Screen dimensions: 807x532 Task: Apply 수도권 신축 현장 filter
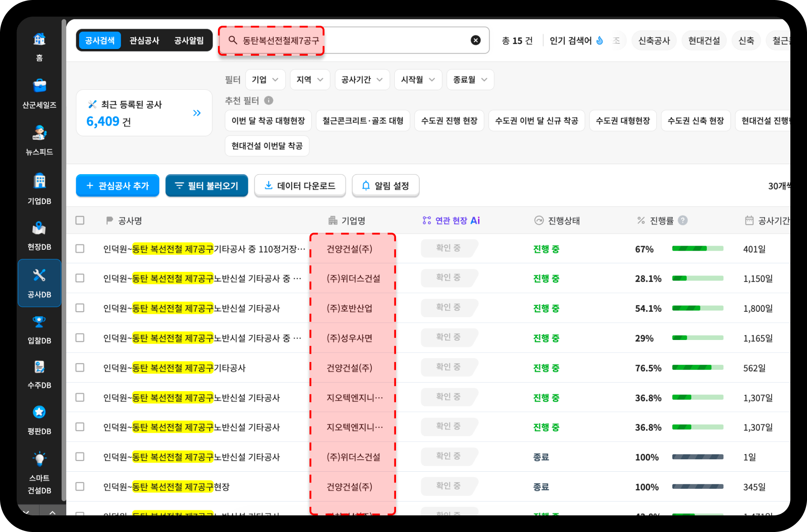[696, 121]
